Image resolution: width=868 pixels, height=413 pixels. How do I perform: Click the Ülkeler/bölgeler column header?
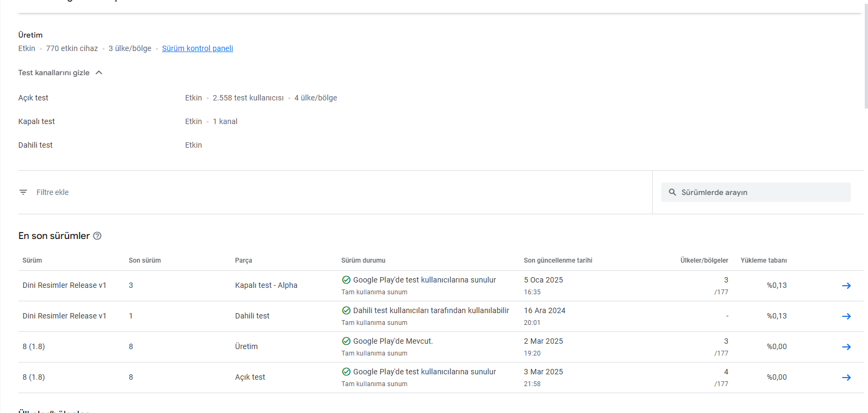(x=704, y=260)
